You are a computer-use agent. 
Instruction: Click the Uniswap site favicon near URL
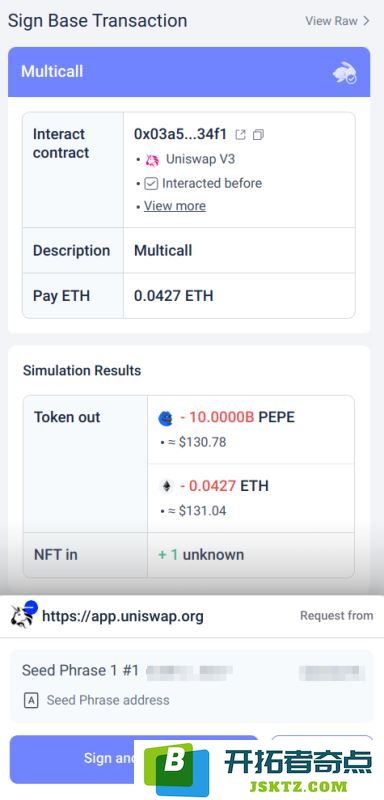click(23, 615)
